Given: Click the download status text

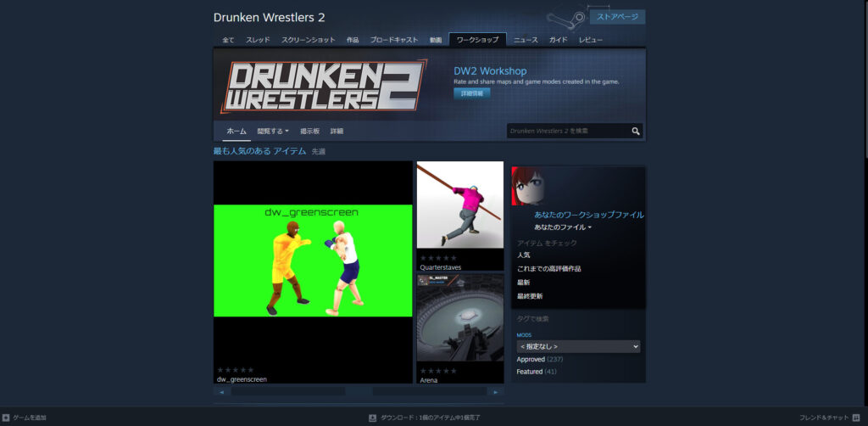Looking at the screenshot, I should (x=430, y=418).
